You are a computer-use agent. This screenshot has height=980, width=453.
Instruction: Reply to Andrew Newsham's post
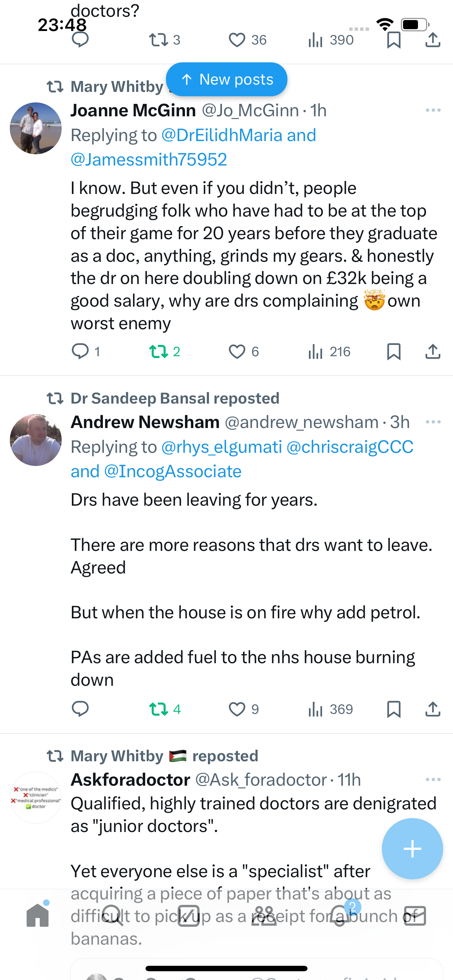coord(80,709)
